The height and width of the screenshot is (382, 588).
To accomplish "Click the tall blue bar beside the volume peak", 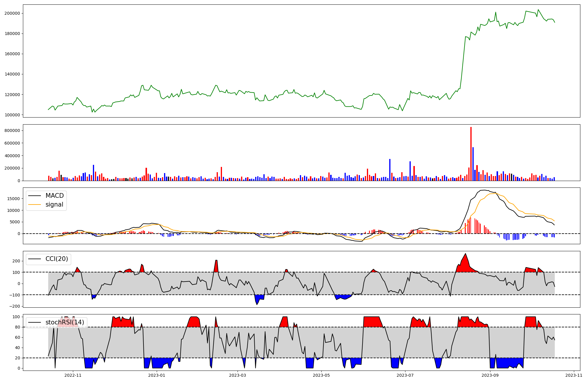I will tap(473, 165).
